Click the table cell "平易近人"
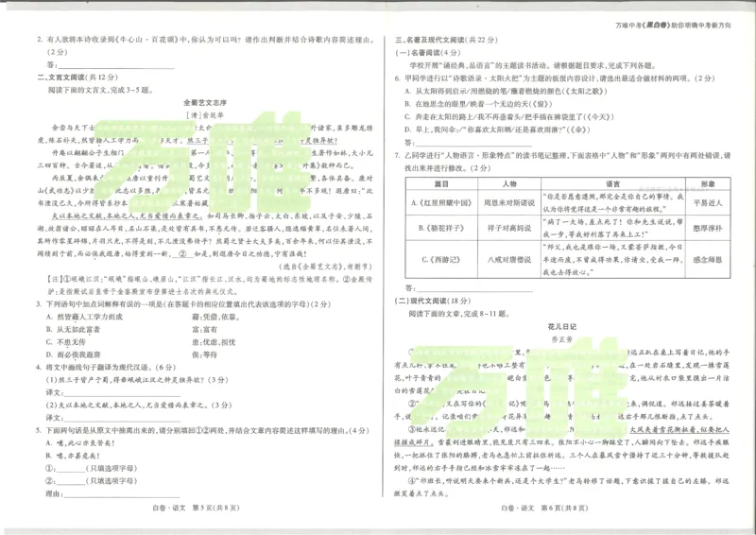The height and width of the screenshot is (535, 756). pos(708,202)
